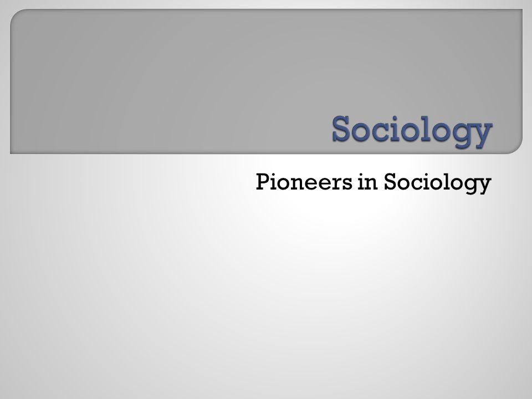Click the letter "y" ending the subtitle

[x=484, y=186]
